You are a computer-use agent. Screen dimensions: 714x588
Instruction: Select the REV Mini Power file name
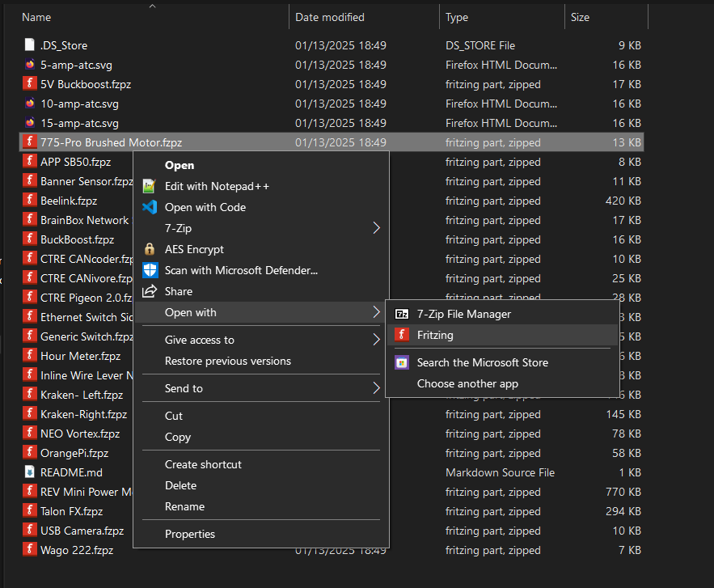[x=87, y=492]
